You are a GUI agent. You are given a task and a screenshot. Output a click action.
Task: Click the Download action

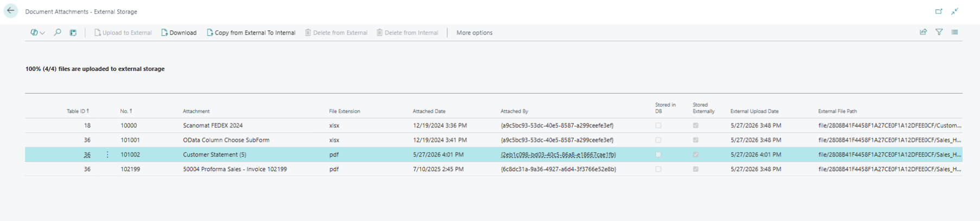[x=179, y=32]
